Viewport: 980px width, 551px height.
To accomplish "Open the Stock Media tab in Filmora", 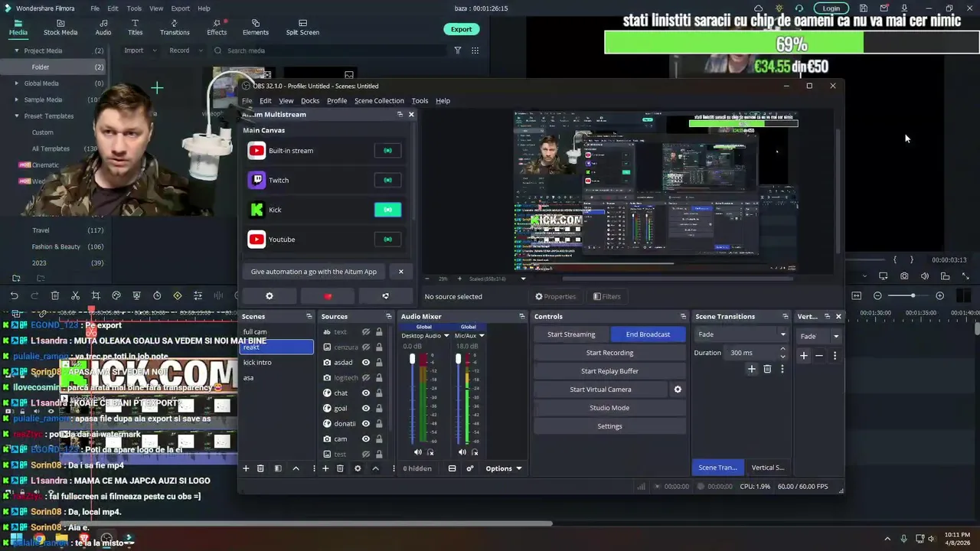I will pyautogui.click(x=60, y=28).
